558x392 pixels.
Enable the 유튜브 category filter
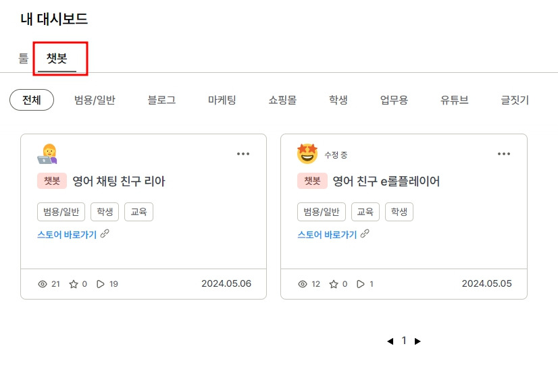point(453,99)
